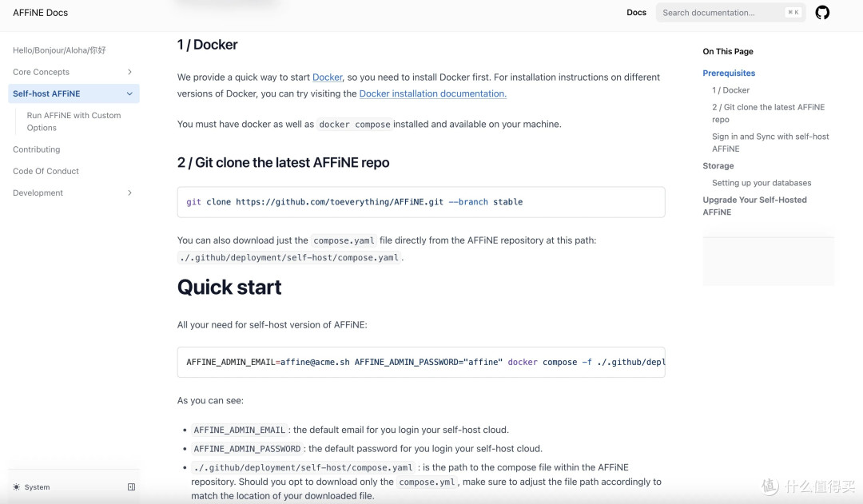The height and width of the screenshot is (504, 863).
Task: Go to Setting up your databases
Action: point(762,183)
